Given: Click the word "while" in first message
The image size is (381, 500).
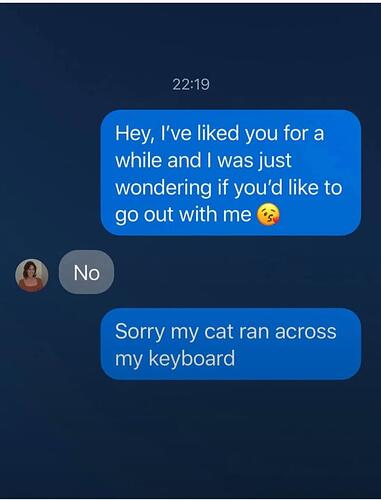Looking at the screenshot, I should 138,160.
